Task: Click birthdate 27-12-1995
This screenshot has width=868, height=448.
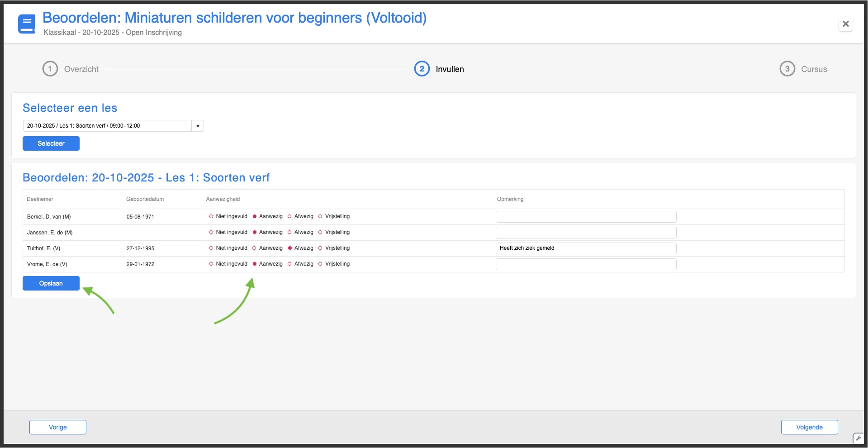Action: click(140, 248)
